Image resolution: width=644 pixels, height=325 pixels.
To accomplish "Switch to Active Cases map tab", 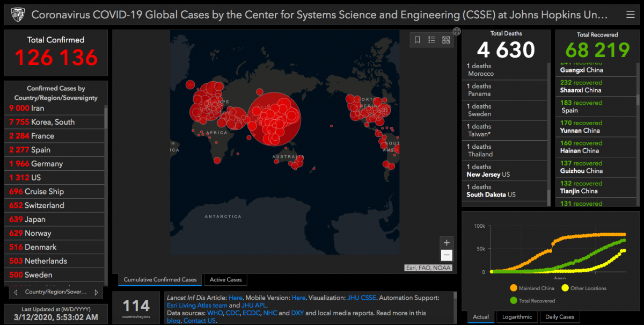I will (x=226, y=279).
